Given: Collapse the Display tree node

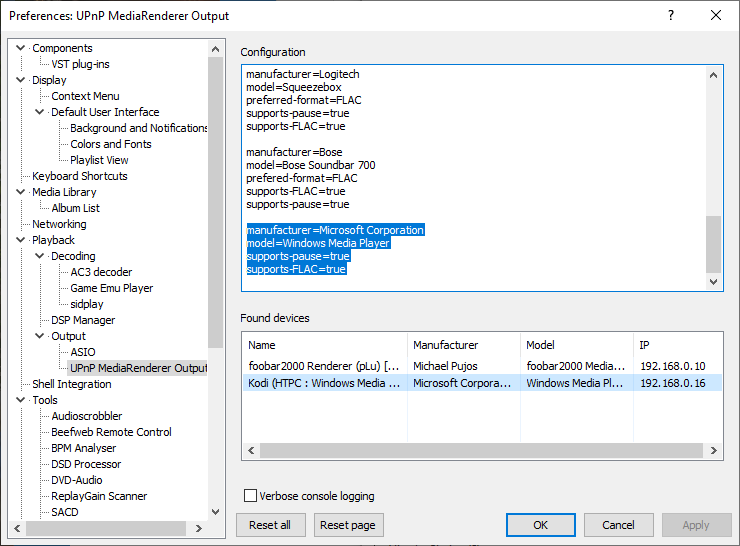Looking at the screenshot, I should [x=20, y=80].
